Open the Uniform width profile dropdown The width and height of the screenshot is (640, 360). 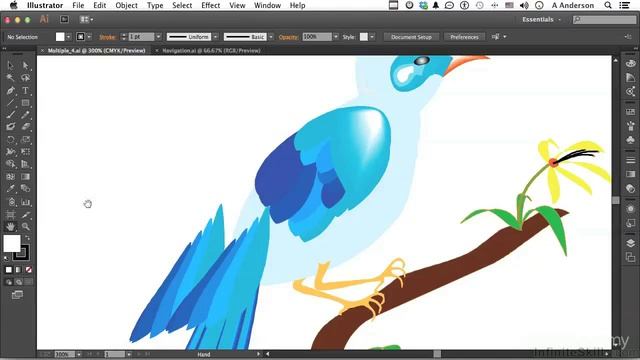point(216,37)
